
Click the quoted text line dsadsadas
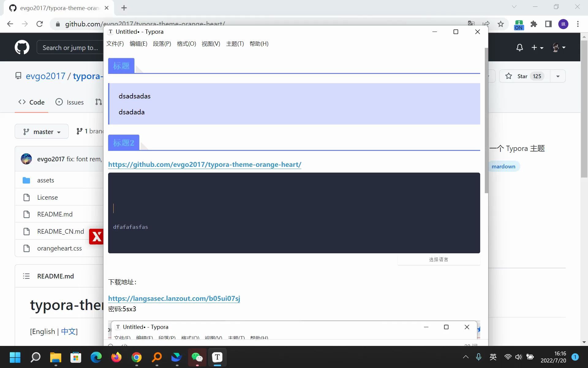click(x=135, y=96)
